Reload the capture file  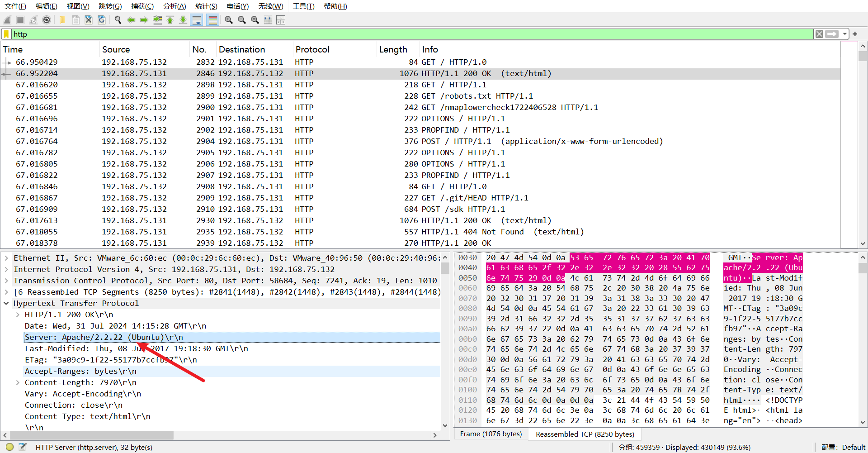click(102, 20)
